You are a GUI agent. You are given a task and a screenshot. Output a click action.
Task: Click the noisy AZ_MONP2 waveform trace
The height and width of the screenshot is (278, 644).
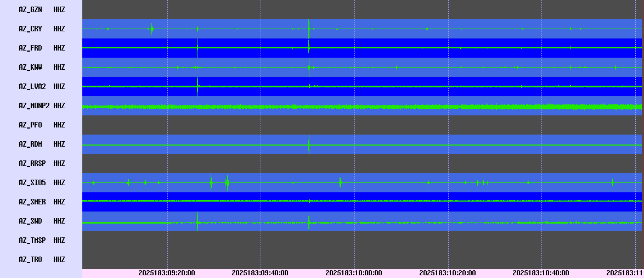pyautogui.click(x=362, y=107)
